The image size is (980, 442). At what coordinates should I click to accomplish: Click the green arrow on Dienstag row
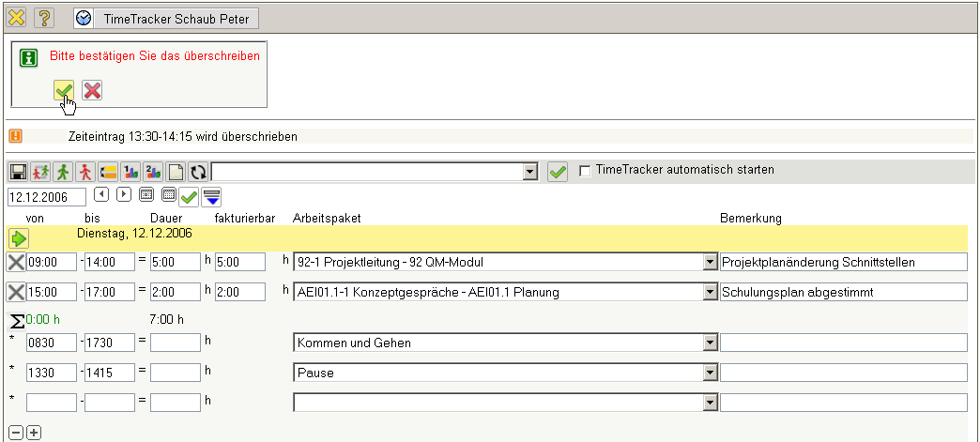(19, 238)
